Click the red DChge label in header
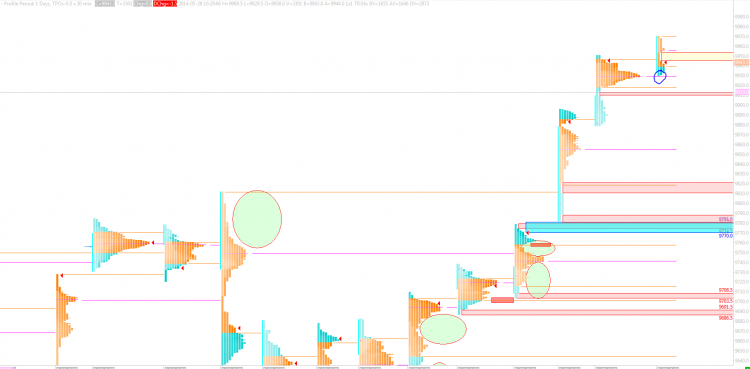 coord(165,3)
